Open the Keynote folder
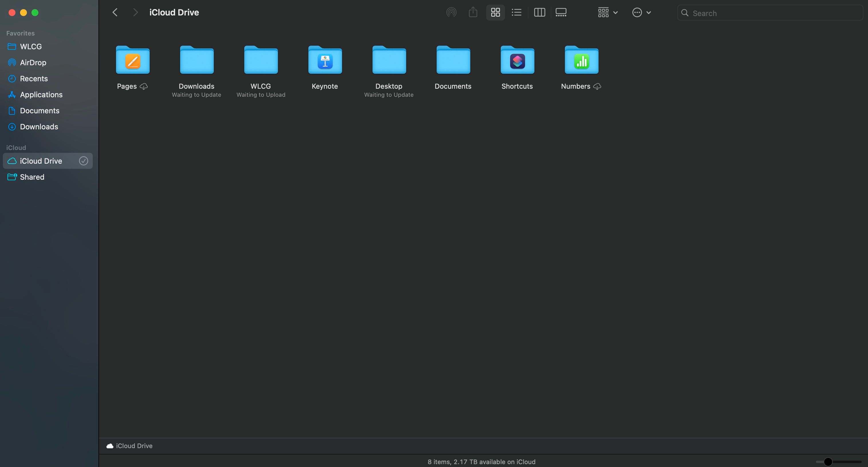Image resolution: width=868 pixels, height=467 pixels. point(325,61)
